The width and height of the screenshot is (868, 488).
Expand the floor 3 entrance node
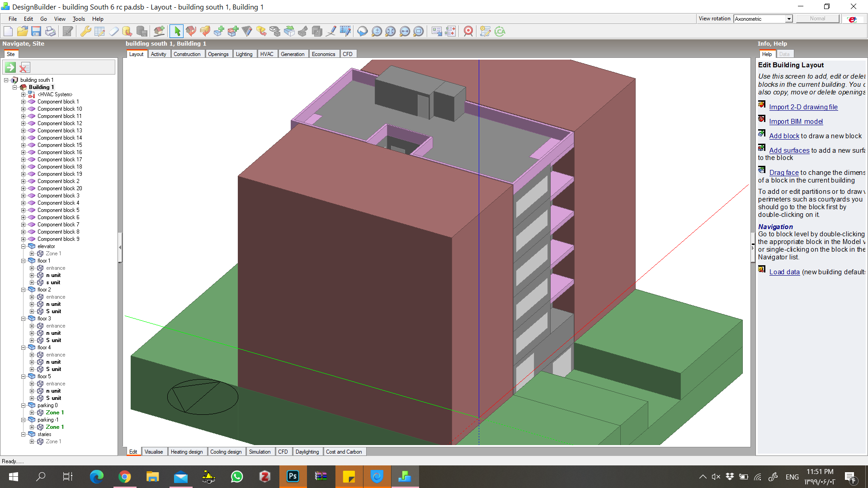click(x=32, y=326)
